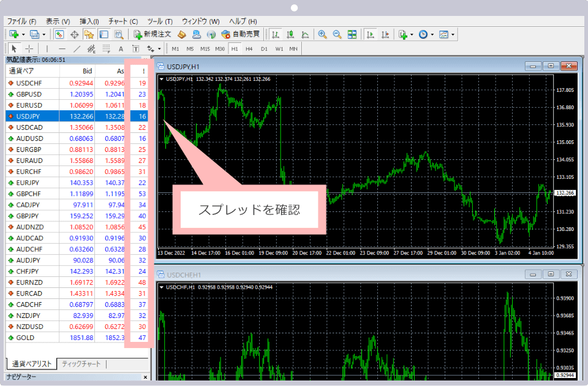Screen dimensions: 588x386
Task: Select the horizontal line drawing tool
Action: pyautogui.click(x=62, y=48)
